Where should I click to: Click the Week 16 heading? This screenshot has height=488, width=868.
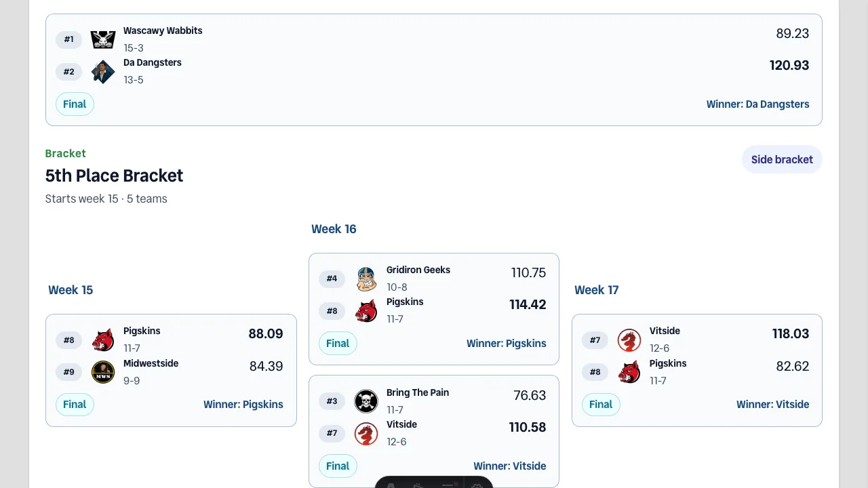coord(334,229)
